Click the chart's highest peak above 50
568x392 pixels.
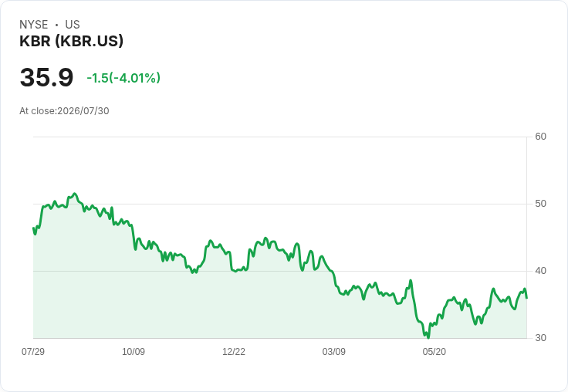click(75, 194)
